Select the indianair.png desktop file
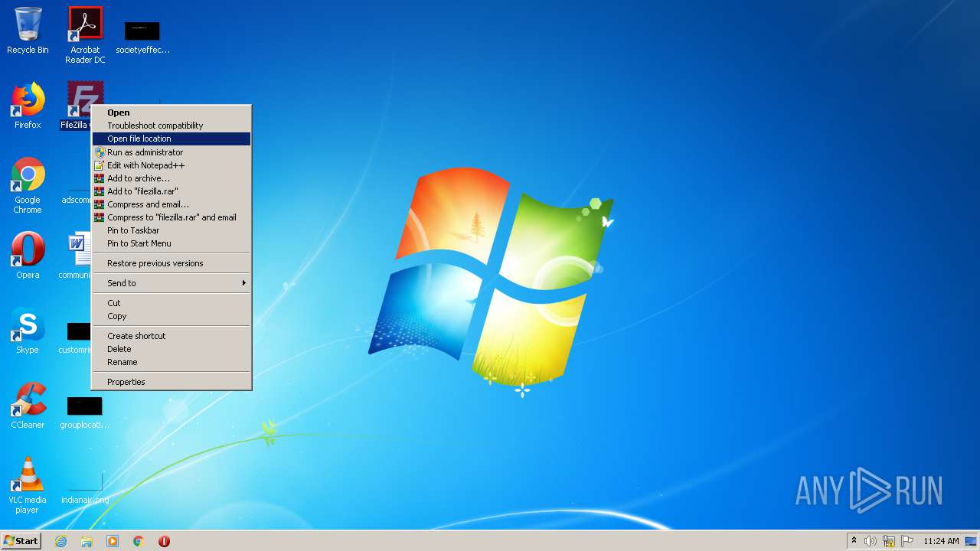The image size is (980, 551). pos(85,487)
